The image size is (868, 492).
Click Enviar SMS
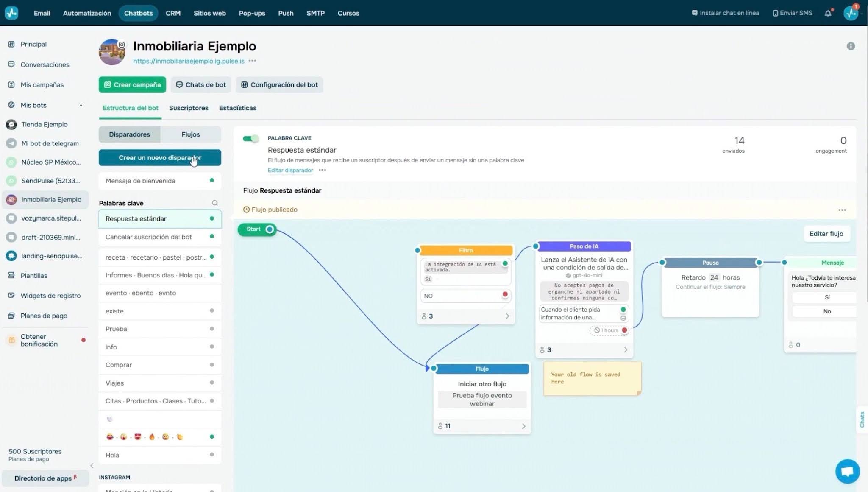pyautogui.click(x=793, y=13)
